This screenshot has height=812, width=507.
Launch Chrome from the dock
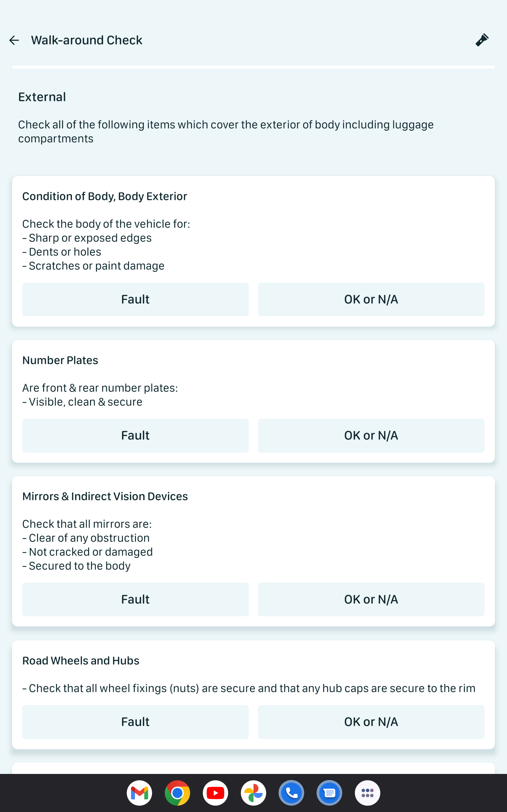pos(177,793)
